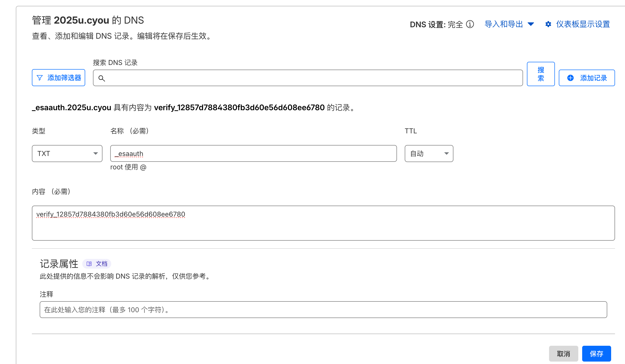Focus the 搜索 DNS 记录 input field
This screenshot has width=625, height=364.
(312, 78)
